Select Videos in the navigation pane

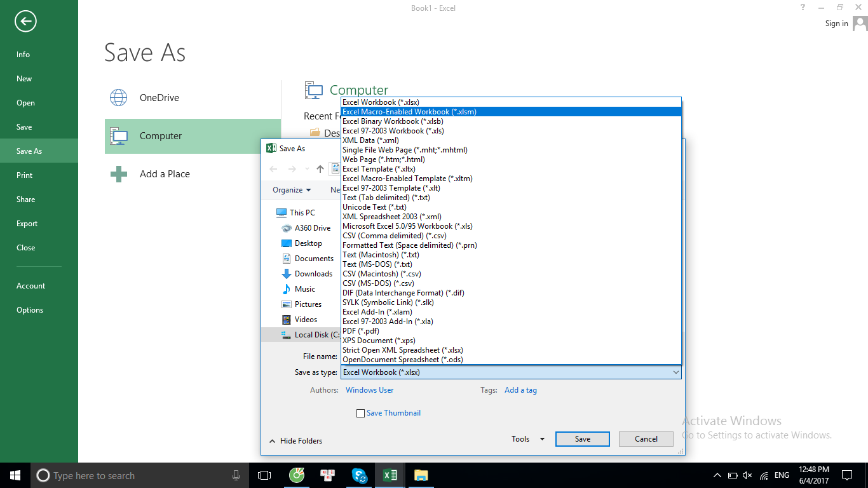(299, 320)
